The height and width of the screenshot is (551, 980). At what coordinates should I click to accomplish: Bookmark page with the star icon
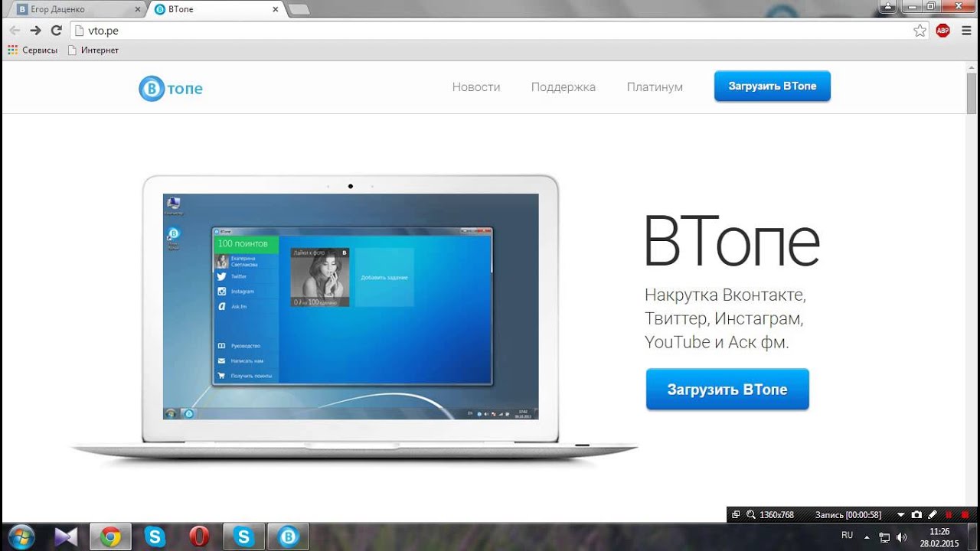point(920,31)
